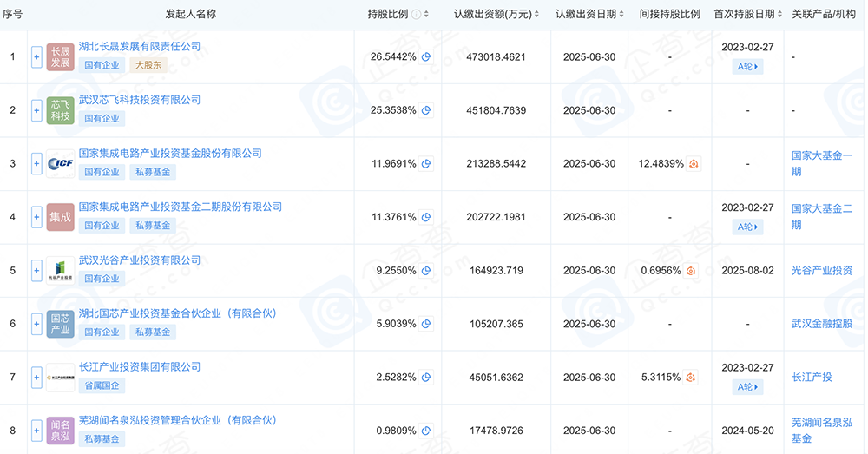View indirect holding path icon next to 12.4839%
This screenshot has width=868, height=454.
[694, 164]
